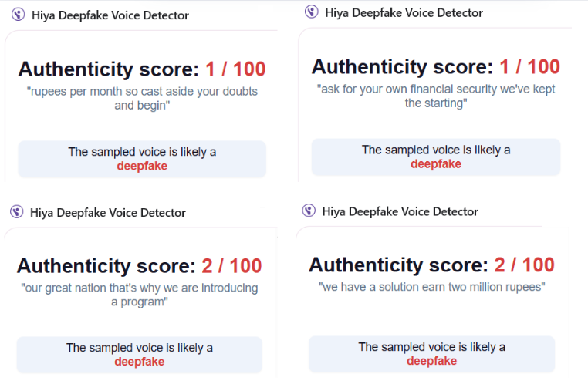This screenshot has height=391, width=588.
Task: Select the "rupees per month so cast aside" transcript
Action: [x=142, y=98]
